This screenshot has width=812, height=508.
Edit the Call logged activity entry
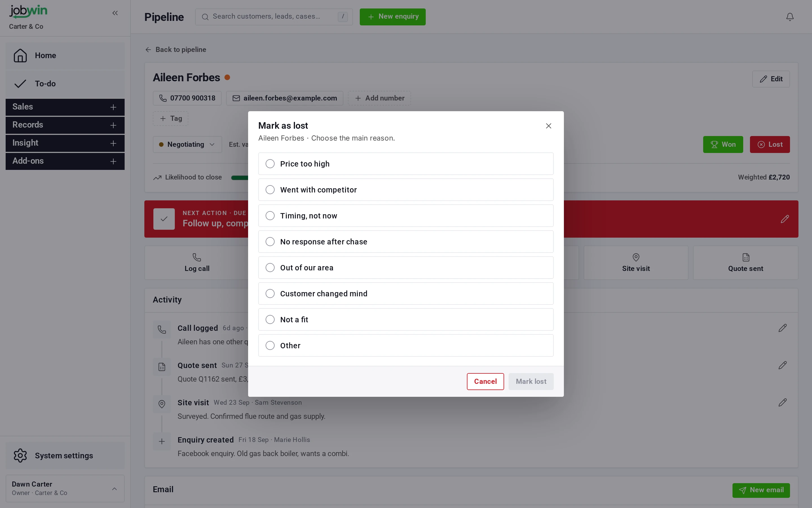tap(782, 328)
